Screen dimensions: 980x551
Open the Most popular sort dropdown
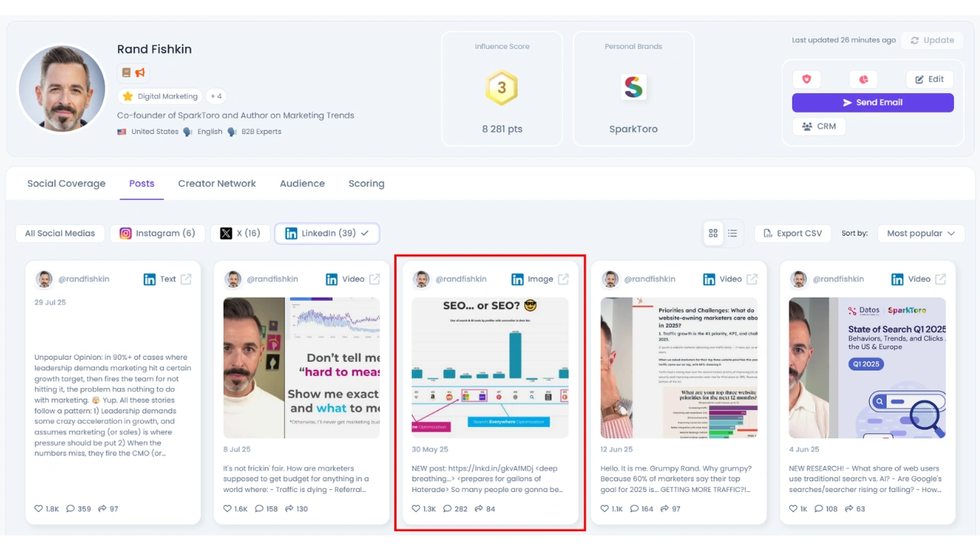point(921,233)
